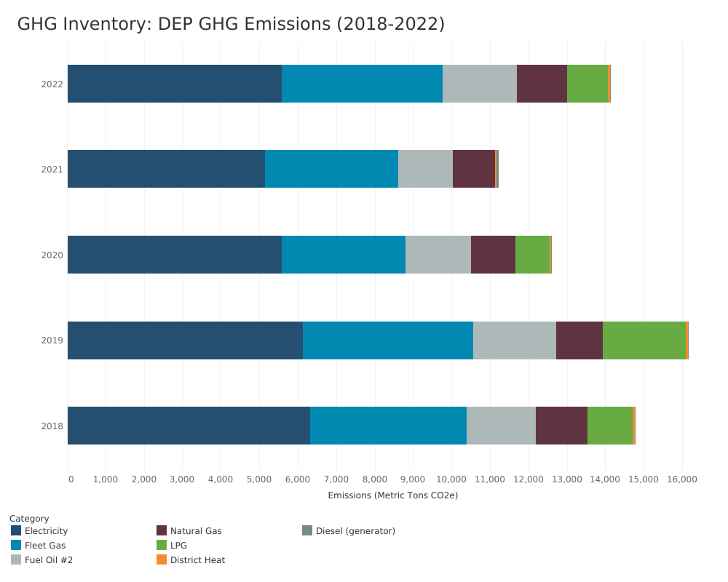
Task: Click the 2,000 x-axis tick label
Action: pyautogui.click(x=144, y=479)
